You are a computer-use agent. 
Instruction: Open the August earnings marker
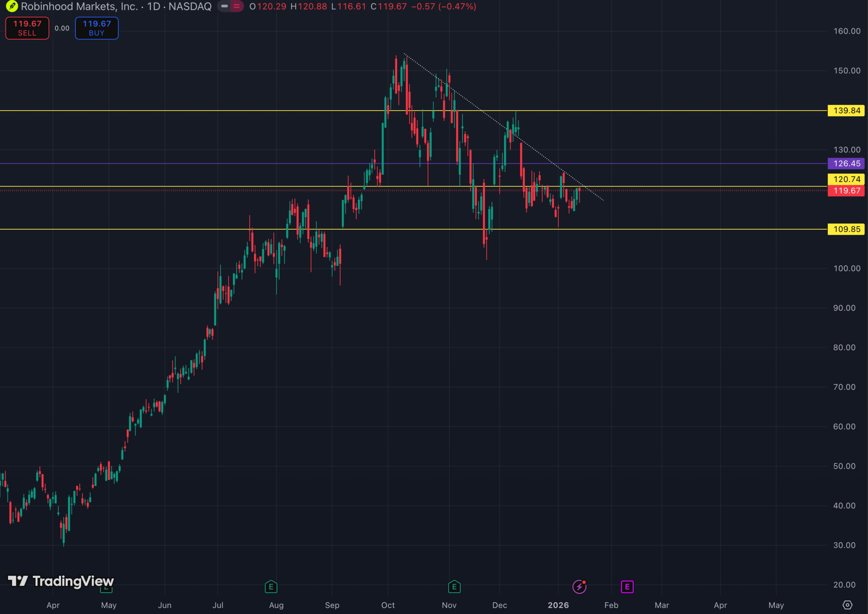tap(271, 587)
